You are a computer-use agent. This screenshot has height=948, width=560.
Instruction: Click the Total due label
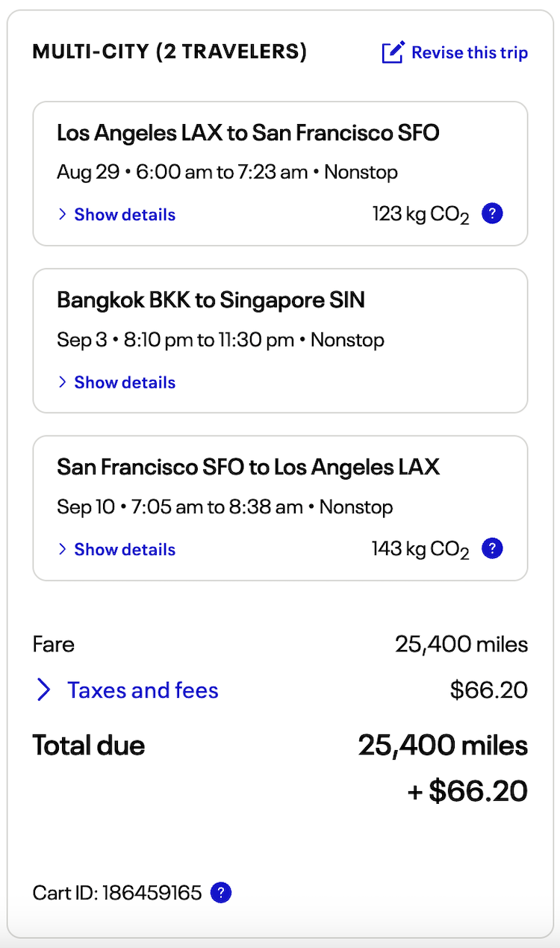[x=89, y=745]
